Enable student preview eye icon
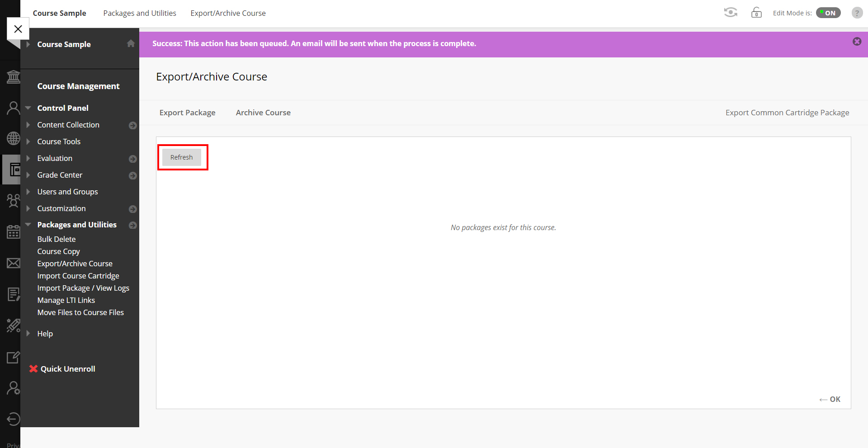 tap(731, 13)
